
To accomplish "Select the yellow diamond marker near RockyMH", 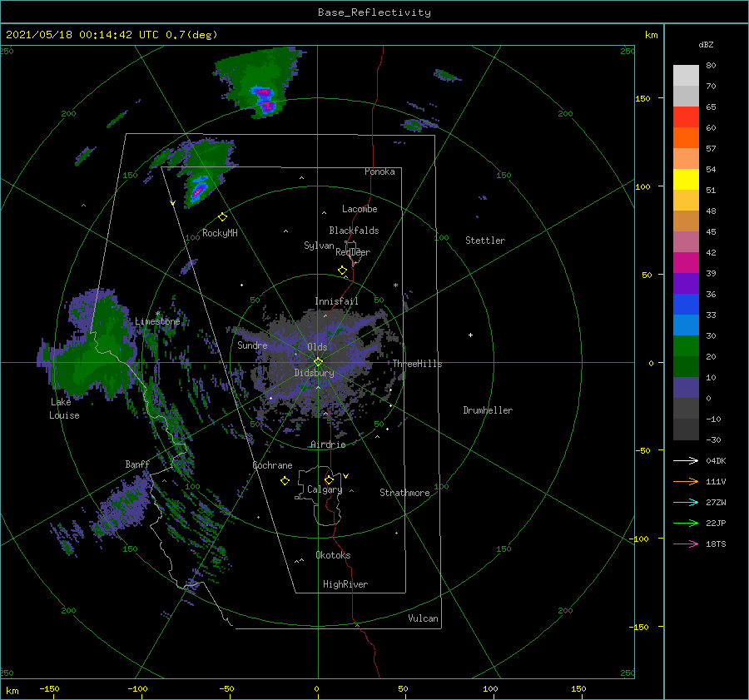I will click(222, 217).
